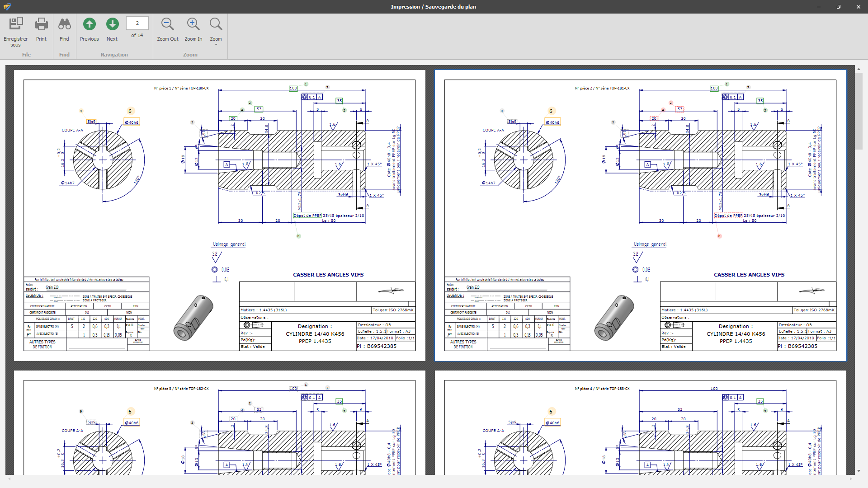Click the Zoom Out magnifier
868x488 pixels.
coord(168,24)
